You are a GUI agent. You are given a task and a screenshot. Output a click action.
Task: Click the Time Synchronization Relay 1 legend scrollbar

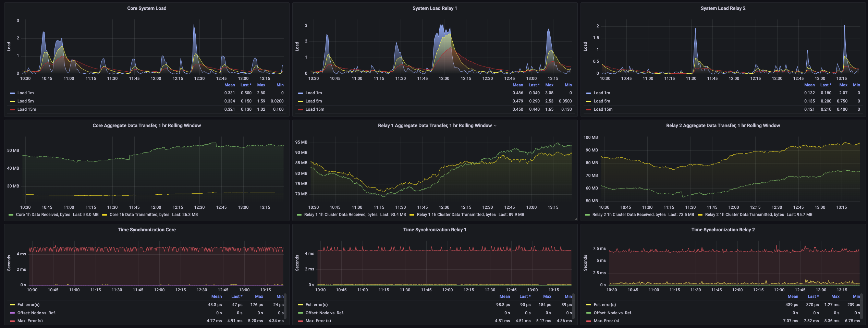(x=573, y=306)
